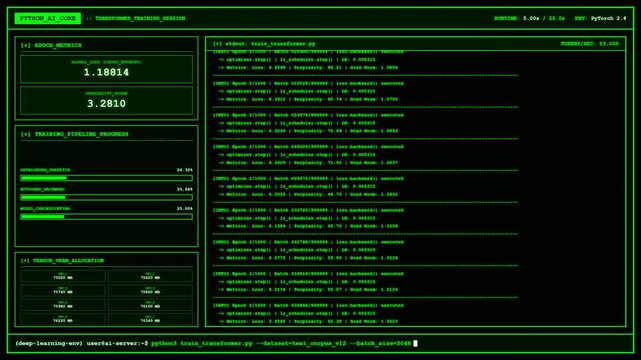Click the 1.18814 loss value card
The image size is (641, 360).
tap(106, 69)
